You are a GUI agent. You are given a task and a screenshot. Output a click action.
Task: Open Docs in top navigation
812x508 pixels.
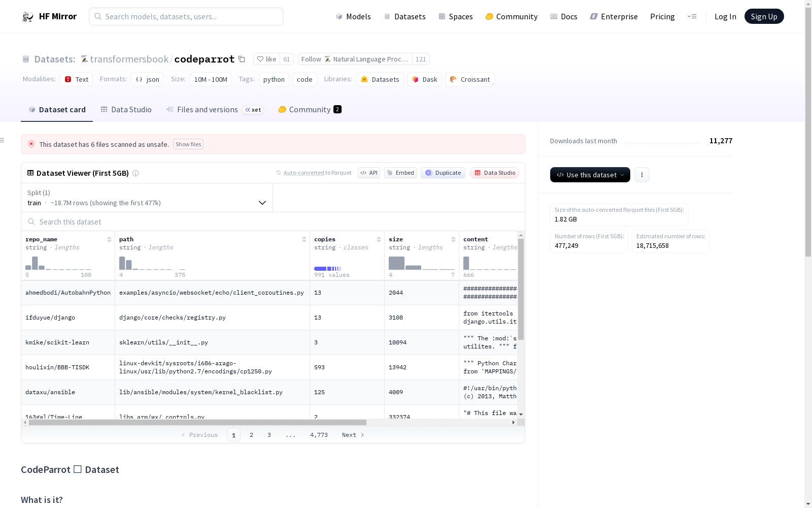(x=564, y=17)
